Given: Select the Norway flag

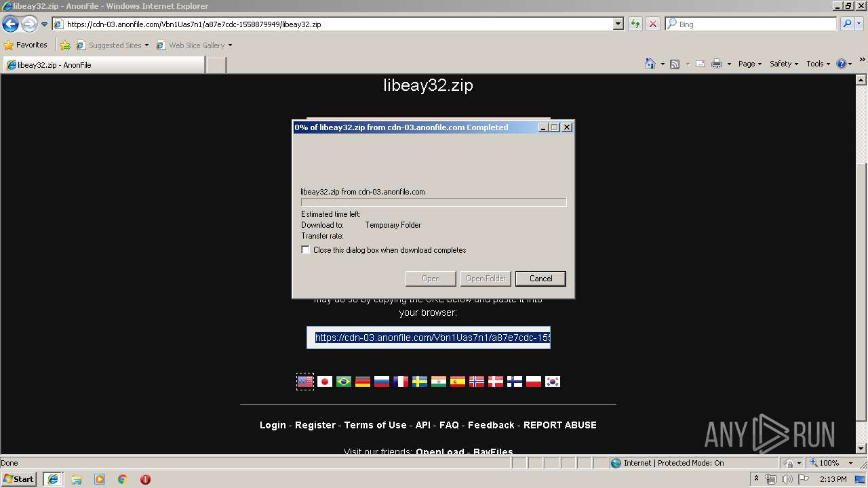Looking at the screenshot, I should click(x=477, y=382).
